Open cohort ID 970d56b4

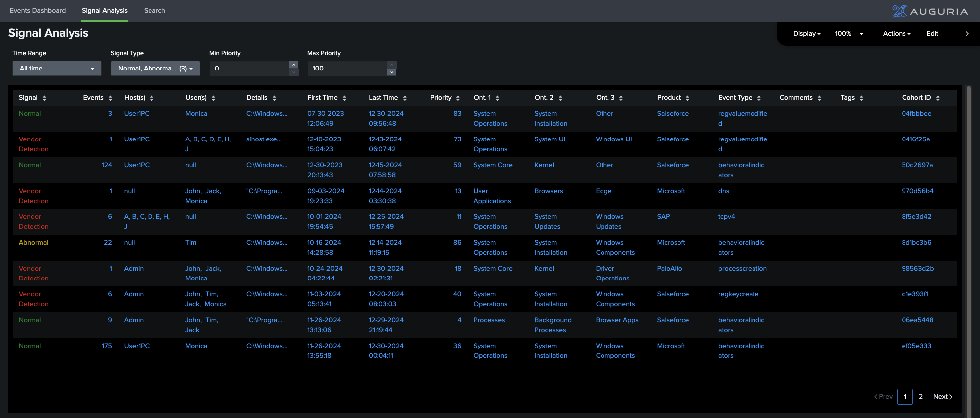click(917, 191)
